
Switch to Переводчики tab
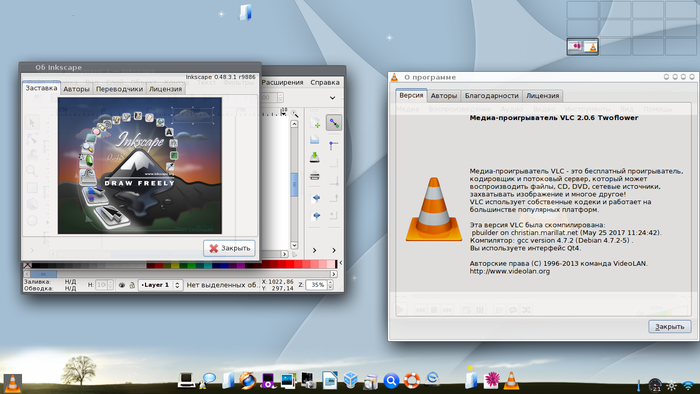tap(119, 89)
